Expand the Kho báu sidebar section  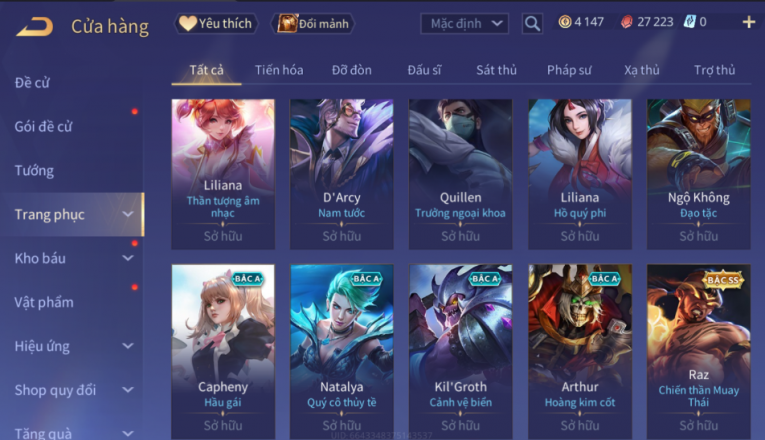coord(72,258)
